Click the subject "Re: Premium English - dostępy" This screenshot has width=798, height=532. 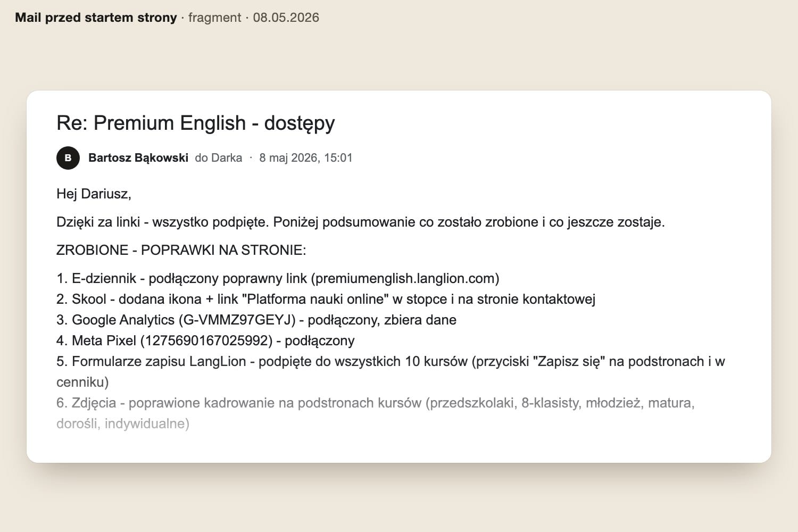pos(196,123)
